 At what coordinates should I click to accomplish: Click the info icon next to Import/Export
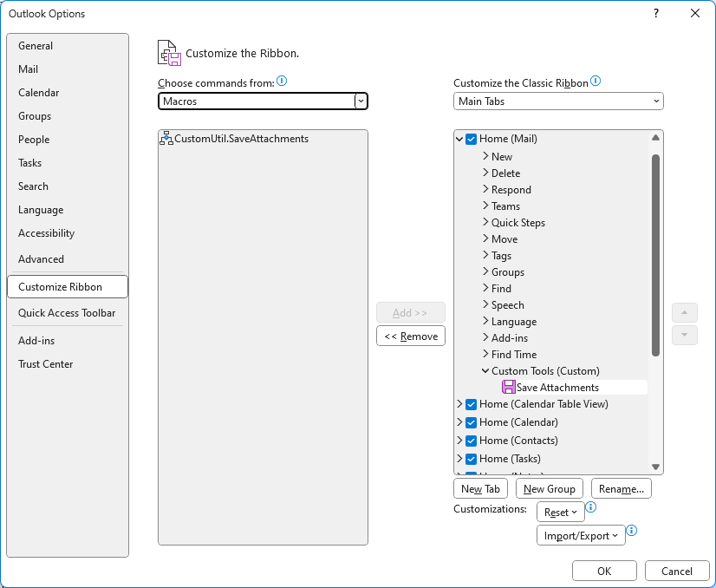(x=632, y=531)
